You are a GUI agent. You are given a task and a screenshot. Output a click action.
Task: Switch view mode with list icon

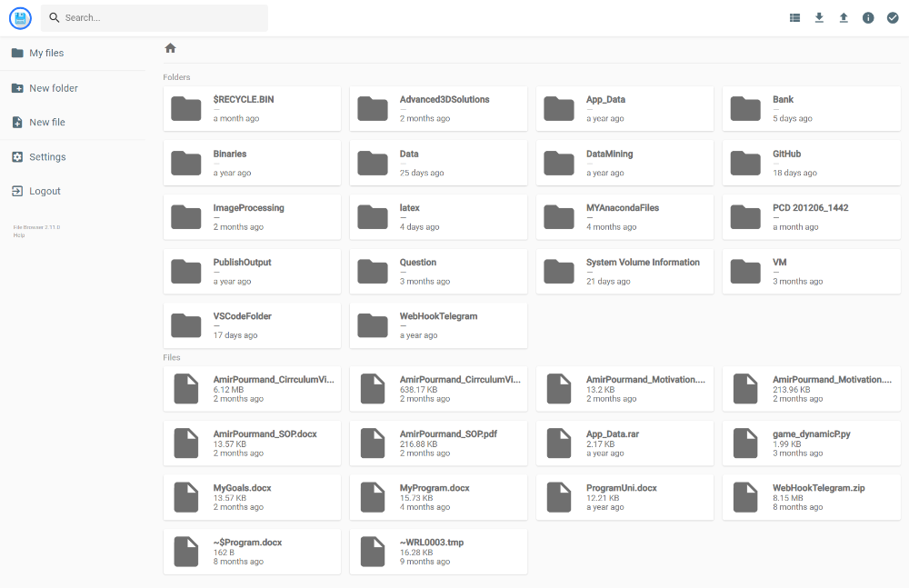[x=795, y=17]
